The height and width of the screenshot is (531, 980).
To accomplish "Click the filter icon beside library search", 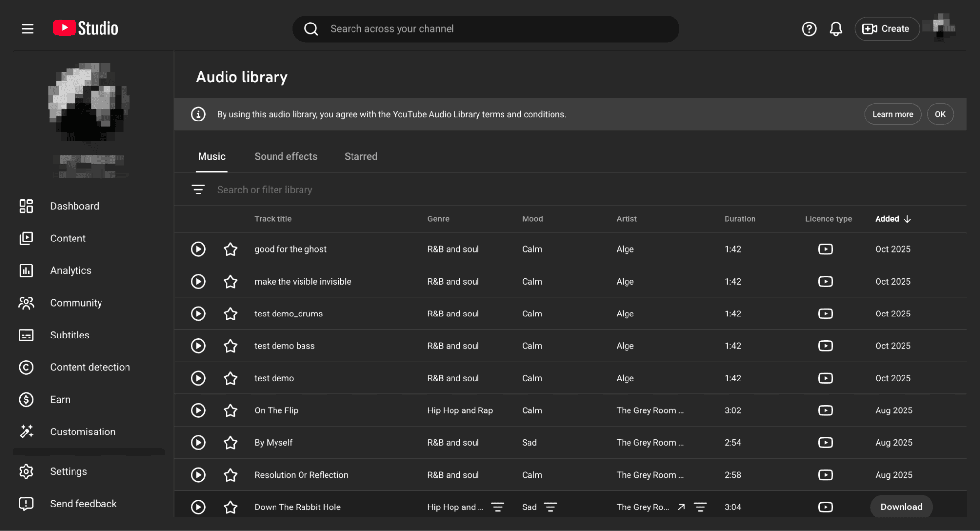I will pos(198,189).
